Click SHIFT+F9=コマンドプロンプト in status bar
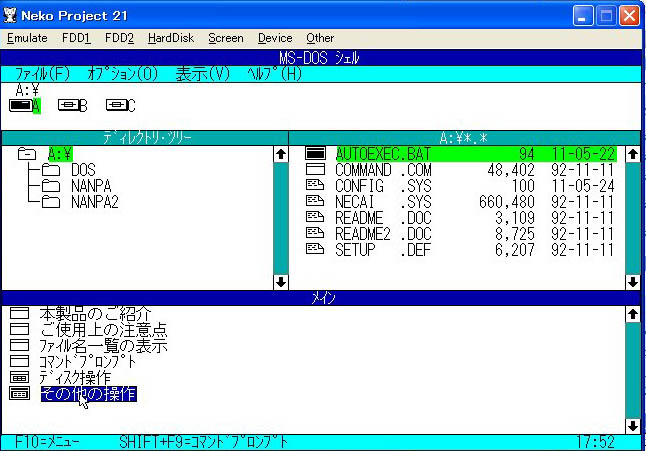 (204, 442)
